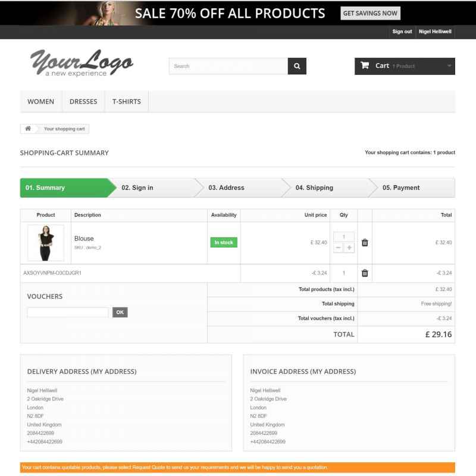This screenshot has height=476, width=476.
Task: Go to T-SHIRTS category
Action: point(127,101)
